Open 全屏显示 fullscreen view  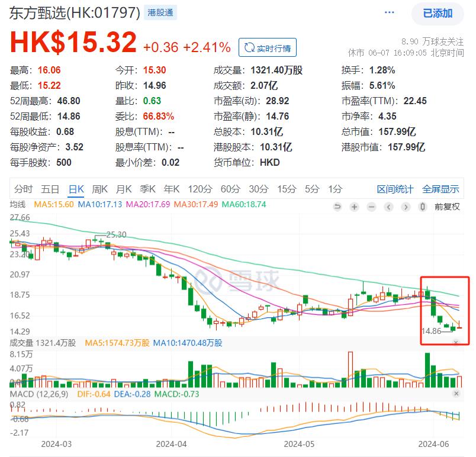click(440, 189)
